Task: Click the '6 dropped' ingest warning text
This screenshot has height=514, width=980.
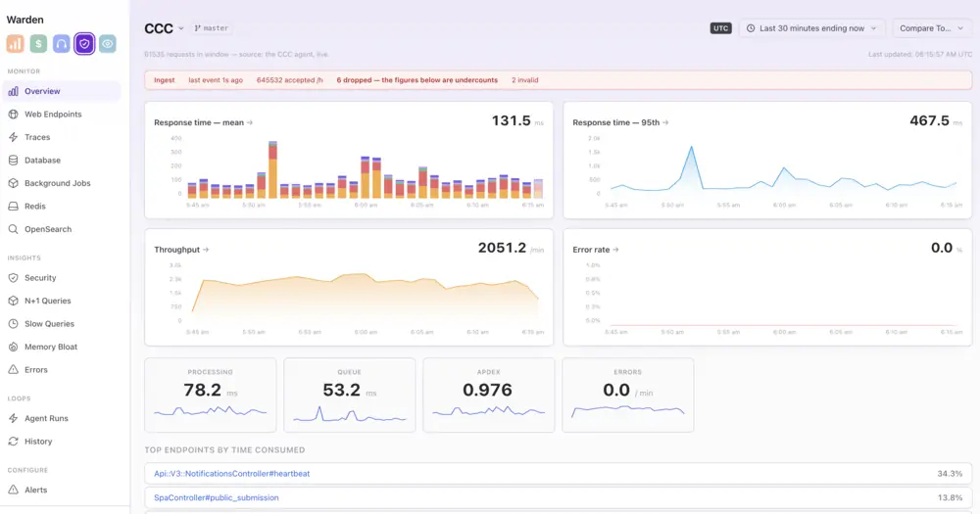Action: tap(416, 80)
